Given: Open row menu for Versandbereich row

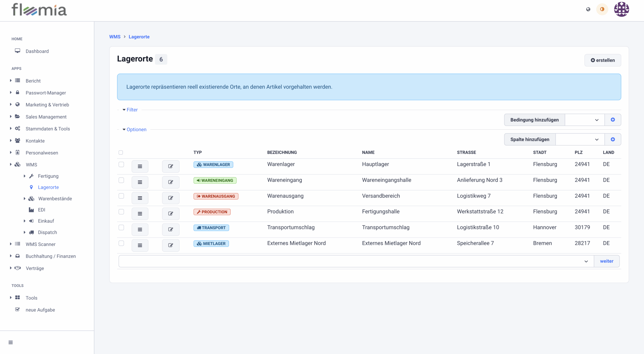Looking at the screenshot, I should [140, 198].
